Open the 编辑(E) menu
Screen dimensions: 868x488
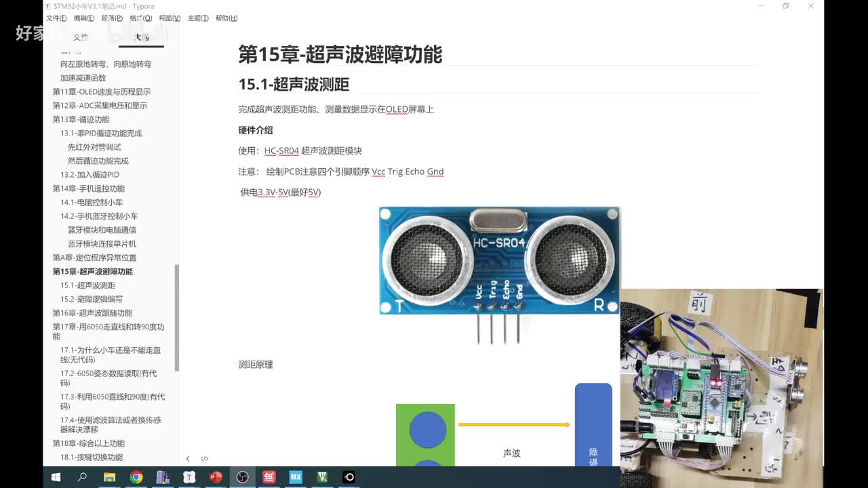point(85,18)
